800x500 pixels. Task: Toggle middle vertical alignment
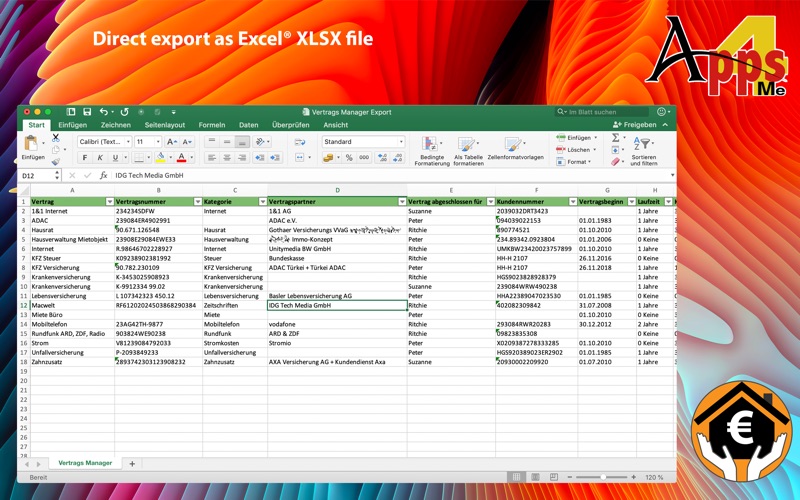227,142
